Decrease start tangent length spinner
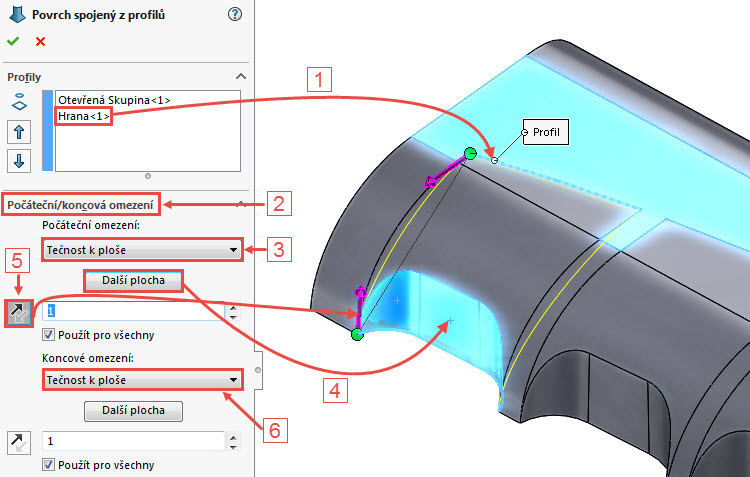Screen dimensions: 750x477 click(233, 316)
